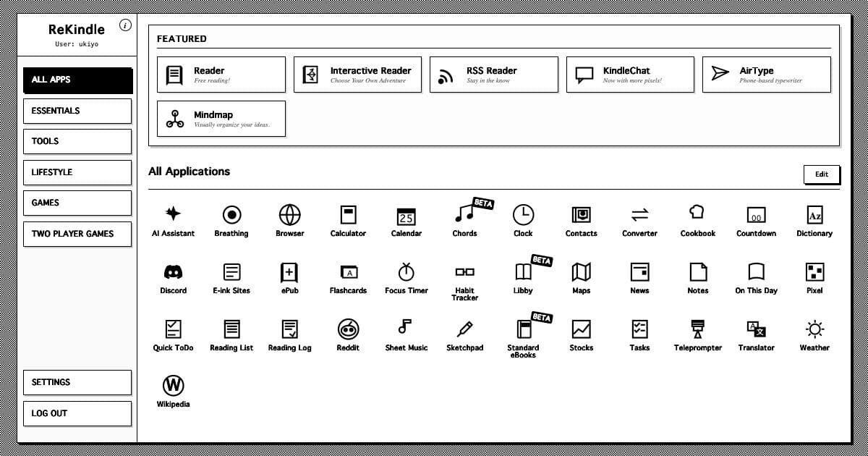Start the Breathing app
The image size is (868, 456).
coord(231,217)
